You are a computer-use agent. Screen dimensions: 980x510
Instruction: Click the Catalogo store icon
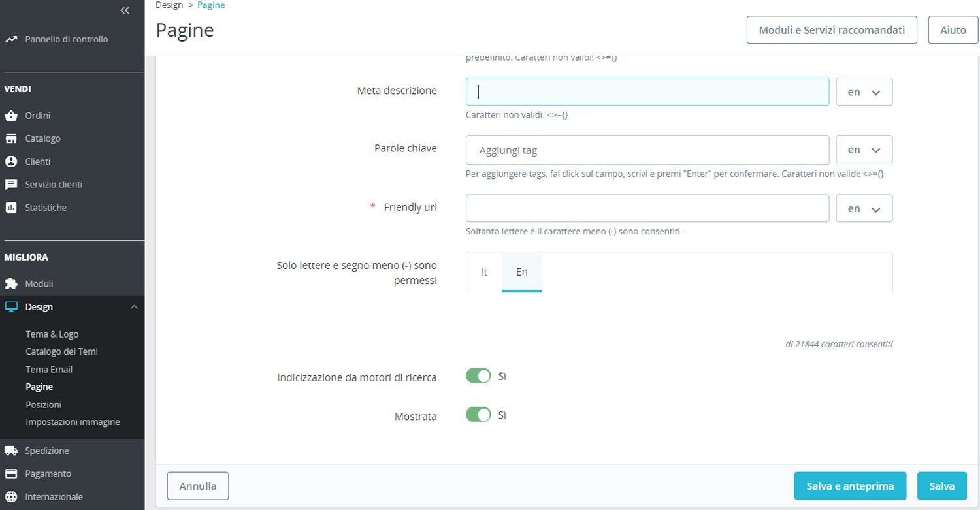tap(11, 138)
